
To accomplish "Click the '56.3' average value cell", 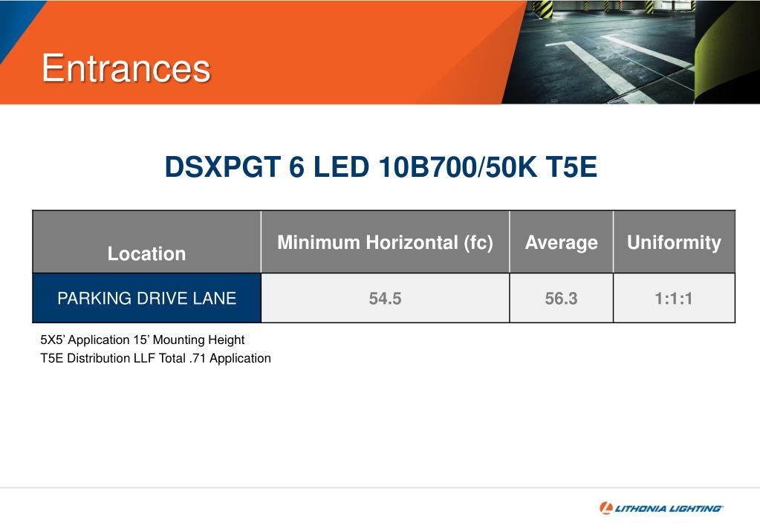I will pos(562,298).
